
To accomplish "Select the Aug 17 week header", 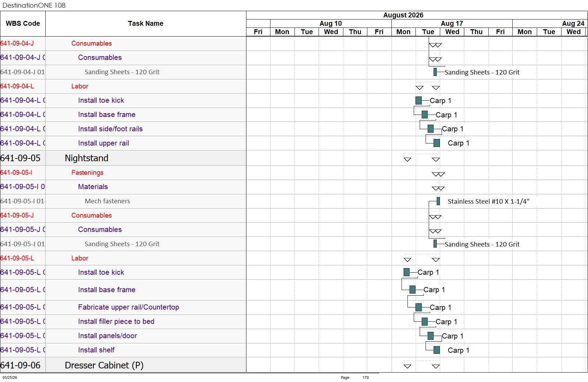I will click(x=452, y=23).
